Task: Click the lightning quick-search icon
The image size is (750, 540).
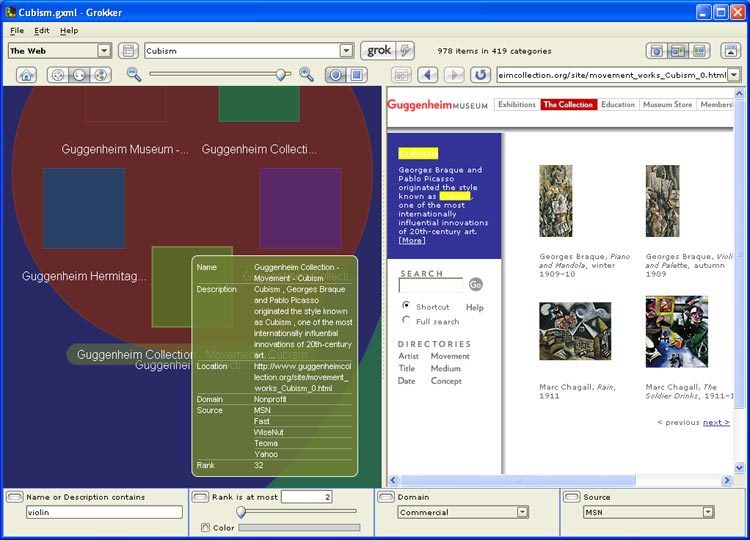Action: point(406,50)
